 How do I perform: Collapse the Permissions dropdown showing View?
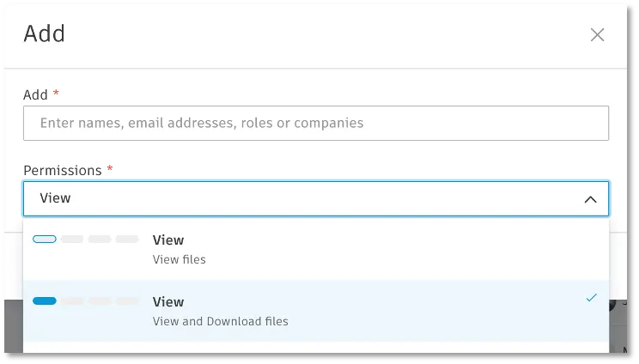click(x=316, y=198)
